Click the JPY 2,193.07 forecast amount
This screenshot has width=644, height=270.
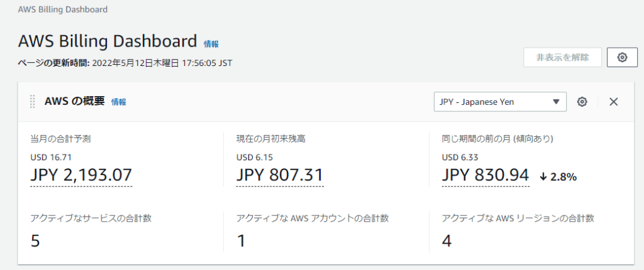[81, 175]
